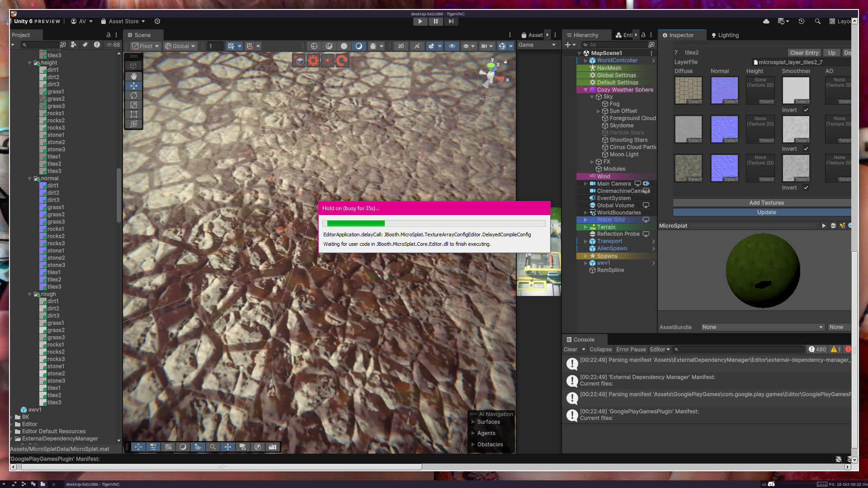Select the Hand view tool

point(133,76)
